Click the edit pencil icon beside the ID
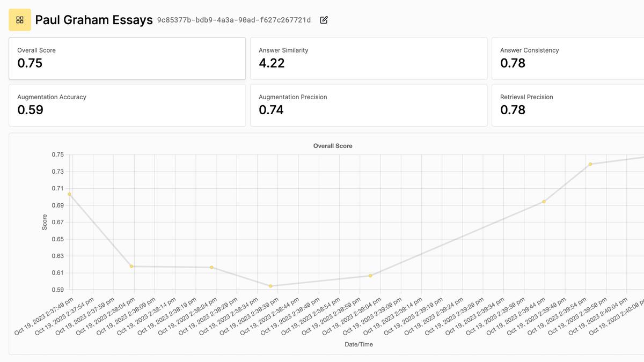Screen dimensions: 644x362 [x=324, y=20]
